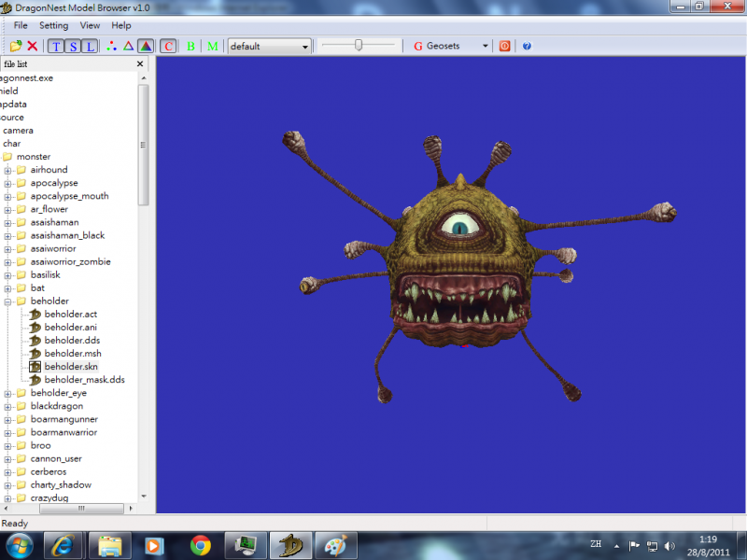747x560 pixels.
Task: Toggle the green B toolbar button
Action: click(191, 46)
